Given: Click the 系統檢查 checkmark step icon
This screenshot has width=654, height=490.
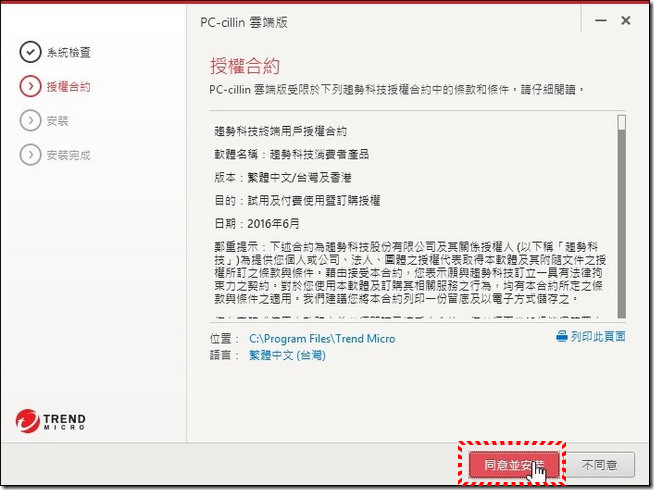Looking at the screenshot, I should tap(30, 52).
